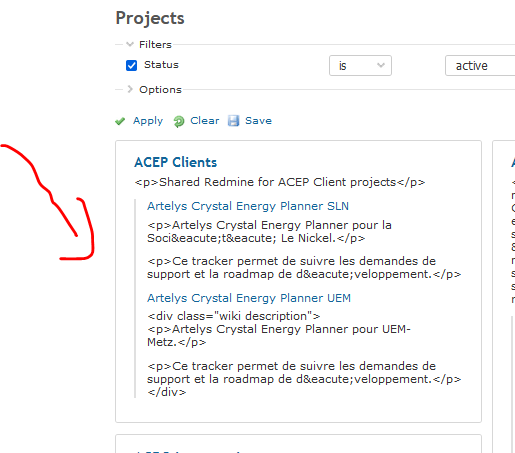Click the green circular Clear icon
The image size is (515, 453).
[179, 121]
